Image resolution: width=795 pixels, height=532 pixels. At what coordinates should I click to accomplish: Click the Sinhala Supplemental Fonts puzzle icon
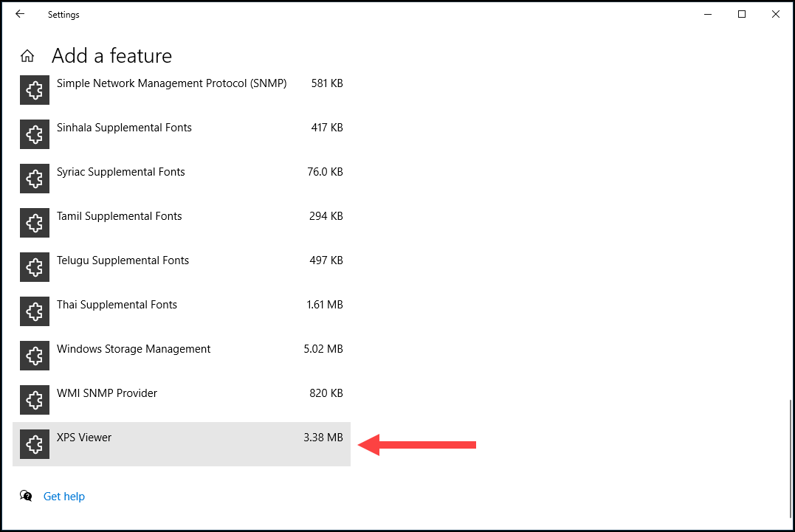(35, 134)
